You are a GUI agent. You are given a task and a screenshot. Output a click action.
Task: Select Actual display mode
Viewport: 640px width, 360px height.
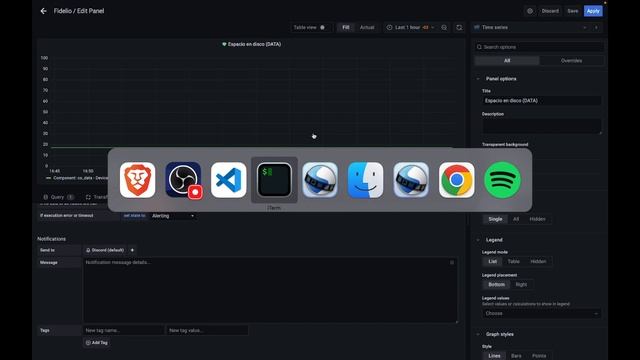coord(367,27)
